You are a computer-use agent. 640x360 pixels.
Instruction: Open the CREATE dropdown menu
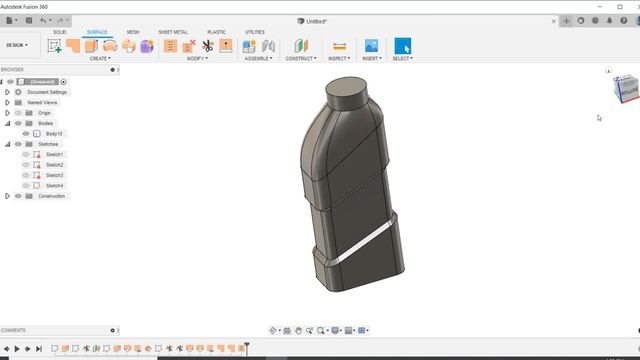coord(100,59)
